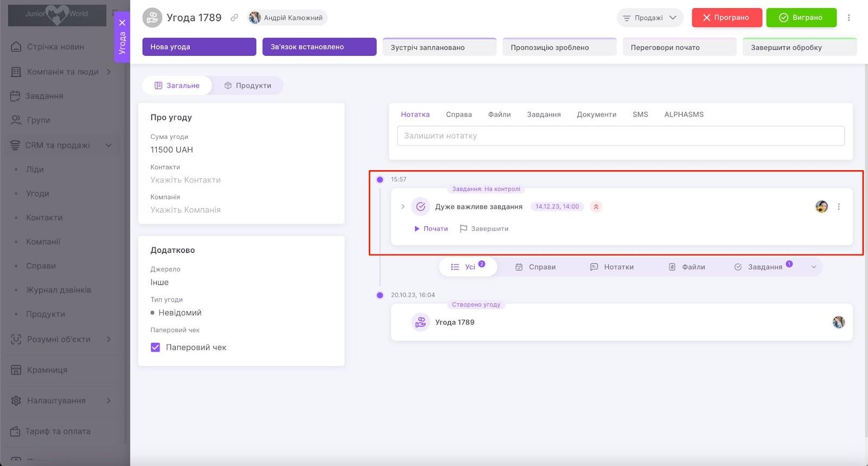
Task: Click the deal icon next to Угода 1789 entry
Action: pyautogui.click(x=420, y=322)
